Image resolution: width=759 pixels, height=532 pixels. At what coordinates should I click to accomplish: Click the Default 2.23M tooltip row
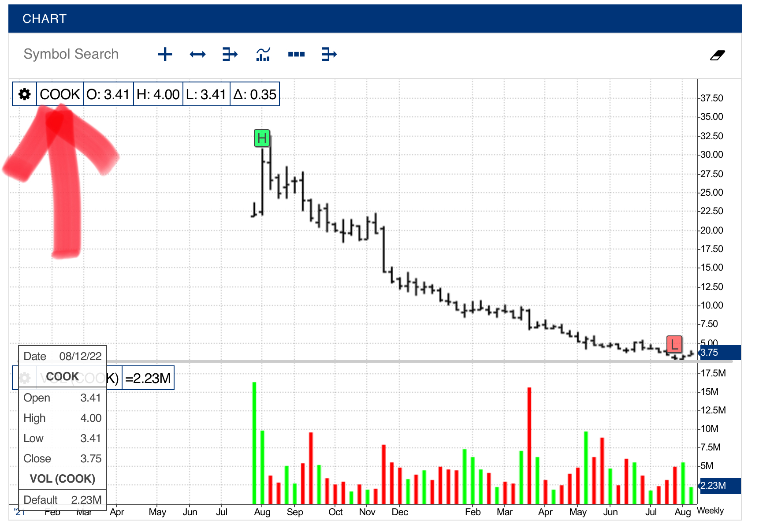[63, 500]
